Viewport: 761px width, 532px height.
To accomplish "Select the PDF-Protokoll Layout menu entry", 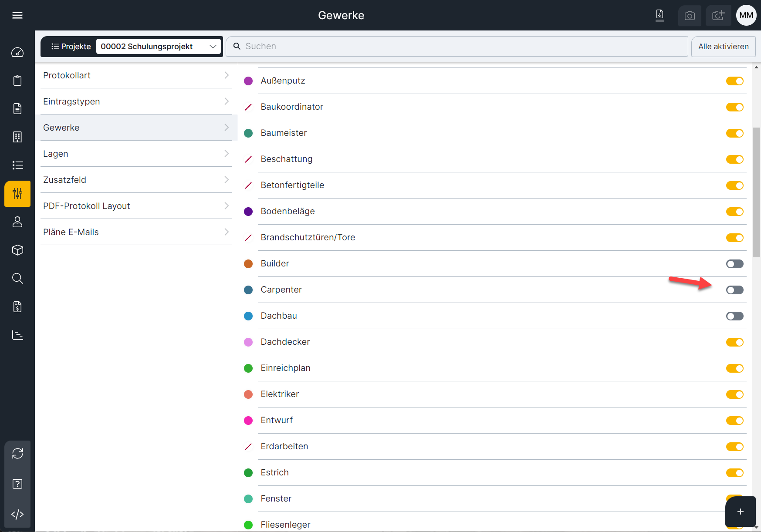I will pos(136,206).
